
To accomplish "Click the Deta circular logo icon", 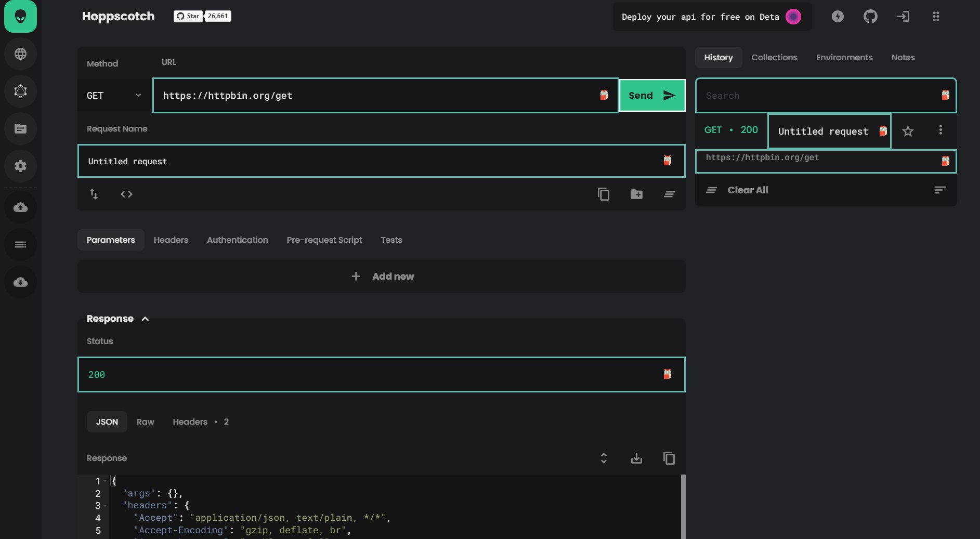I will click(x=793, y=17).
